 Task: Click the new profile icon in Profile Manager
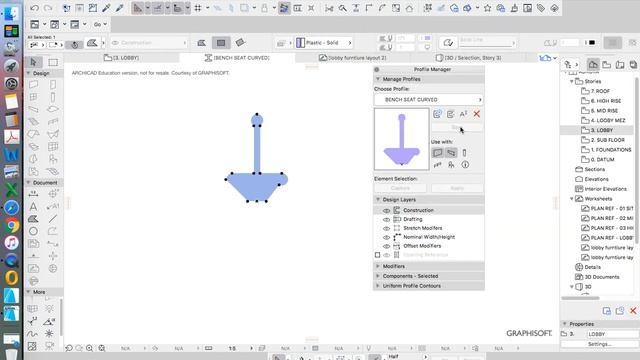[x=437, y=114]
